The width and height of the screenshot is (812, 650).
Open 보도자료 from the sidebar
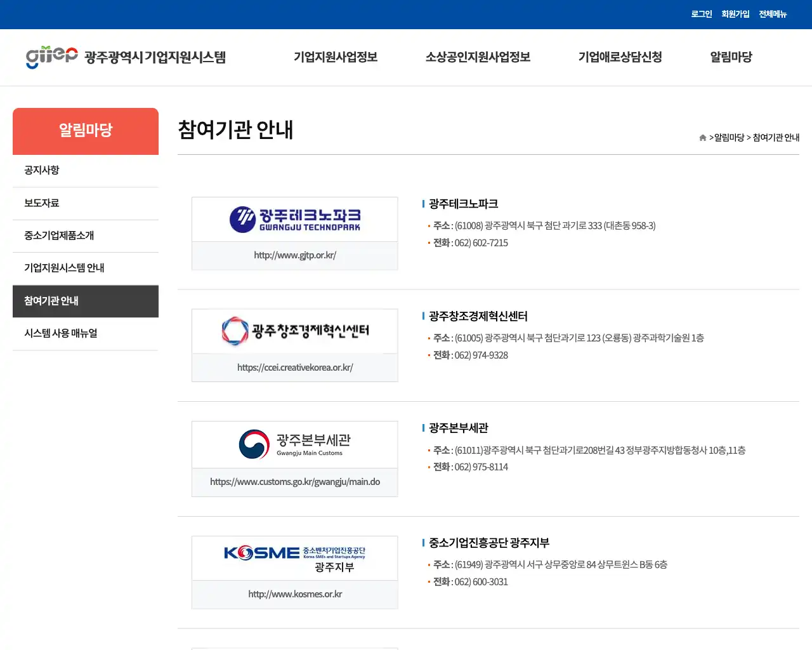point(41,202)
